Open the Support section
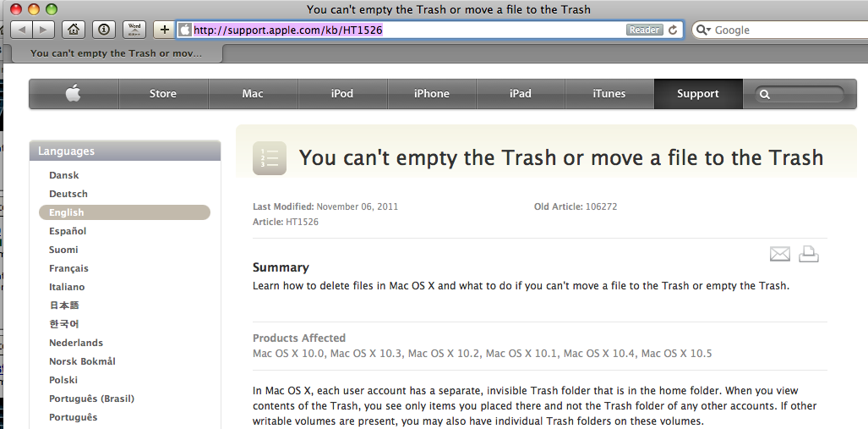868x429 pixels. tap(698, 94)
